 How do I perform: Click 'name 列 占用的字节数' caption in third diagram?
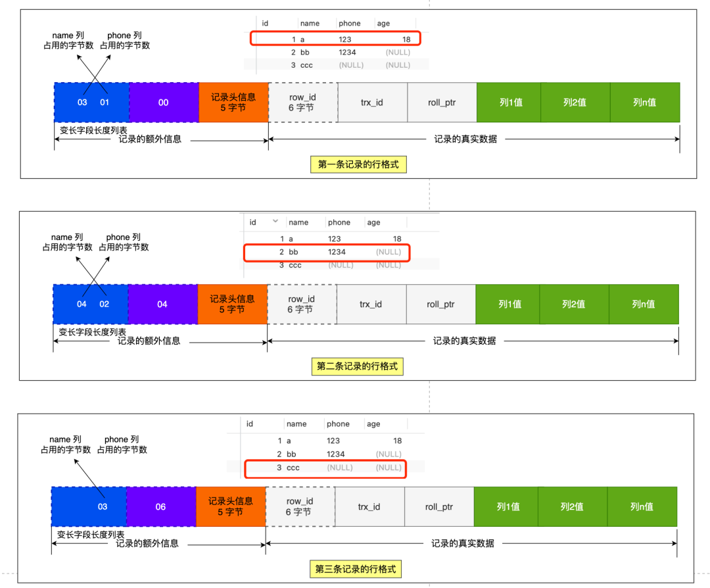[x=66, y=445]
